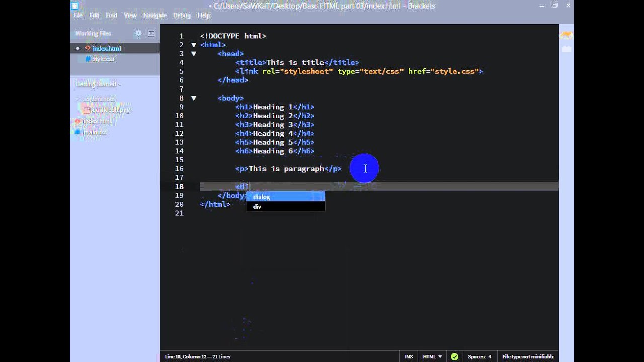Click the DOCTYPE declaration on line 1
The width and height of the screenshot is (644, 362).
point(233,36)
